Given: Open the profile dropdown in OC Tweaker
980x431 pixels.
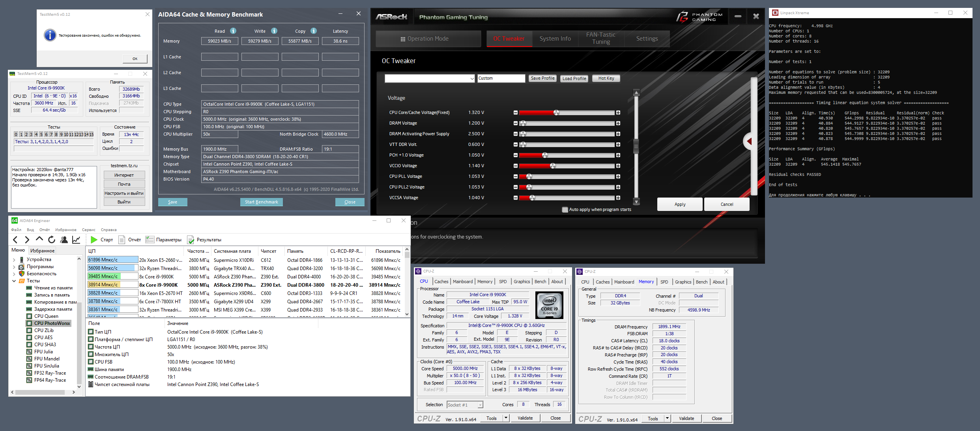Looking at the screenshot, I should pyautogui.click(x=472, y=78).
